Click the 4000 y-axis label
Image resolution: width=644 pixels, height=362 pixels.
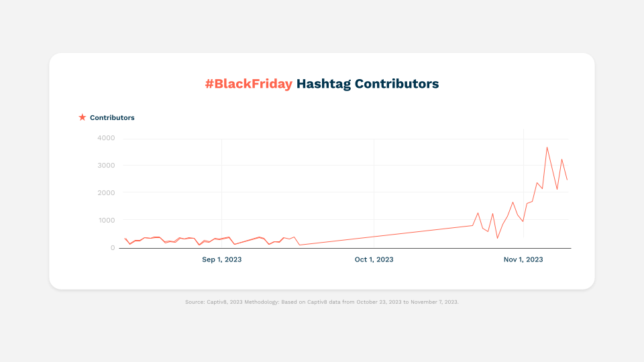pyautogui.click(x=106, y=138)
